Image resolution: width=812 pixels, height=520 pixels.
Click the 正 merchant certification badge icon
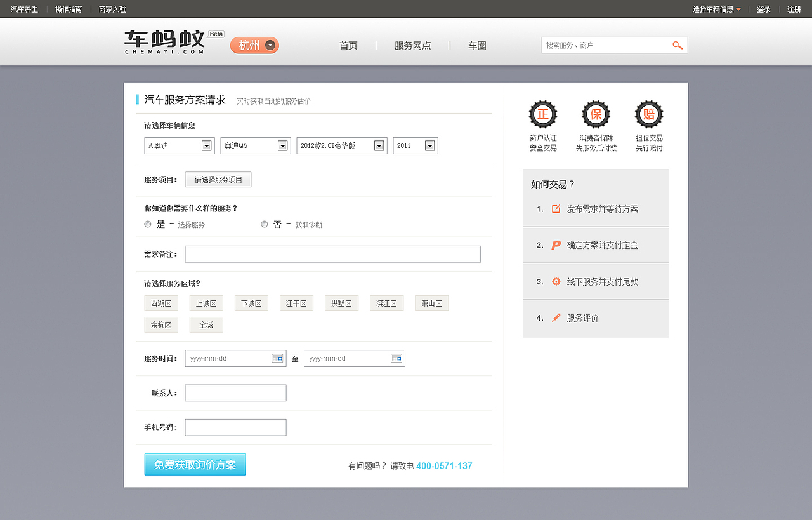click(x=542, y=113)
